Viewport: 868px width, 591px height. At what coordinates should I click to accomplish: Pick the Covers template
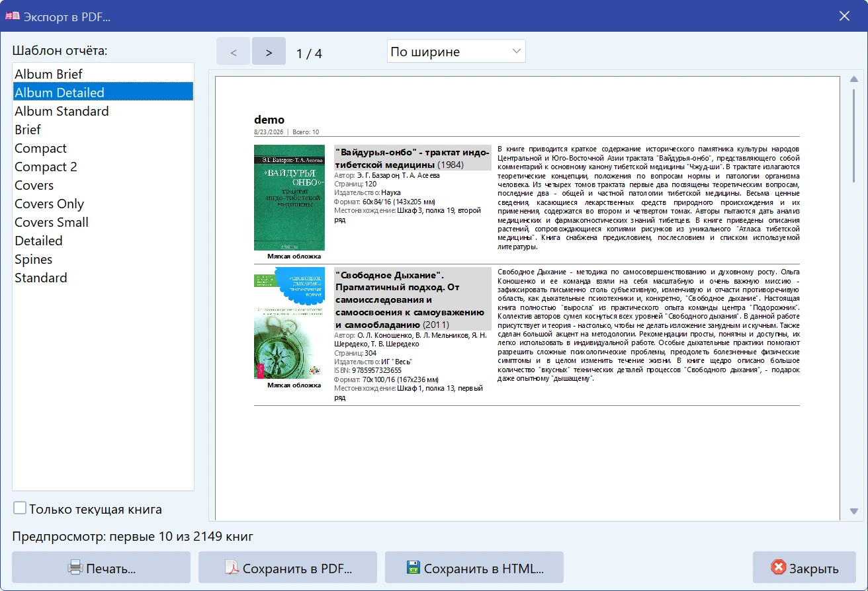(x=103, y=184)
